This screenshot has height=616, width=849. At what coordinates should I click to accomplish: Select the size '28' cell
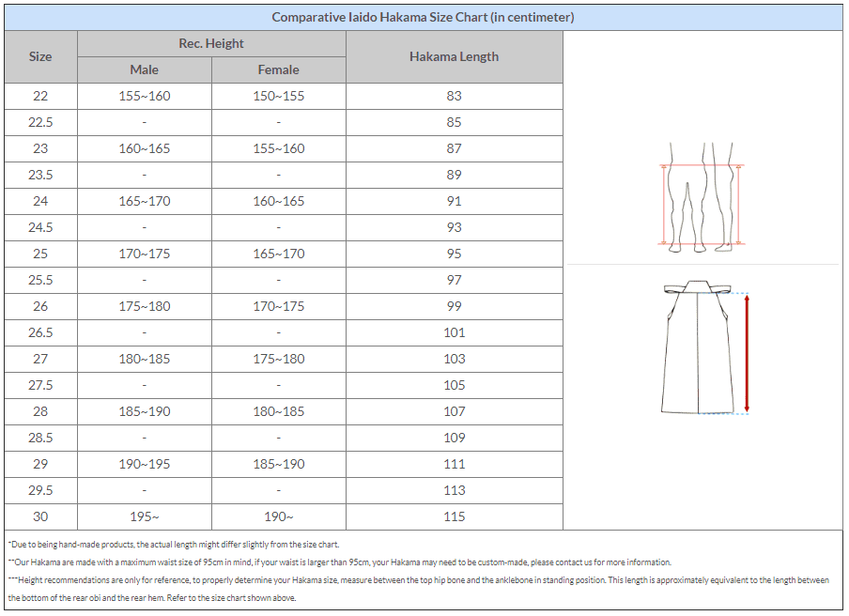40,411
